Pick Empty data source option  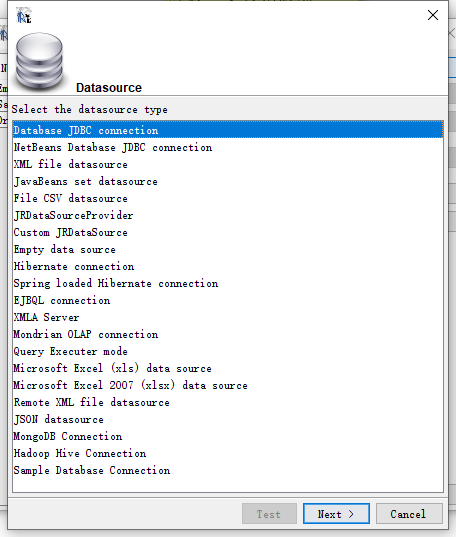pyautogui.click(x=228, y=250)
